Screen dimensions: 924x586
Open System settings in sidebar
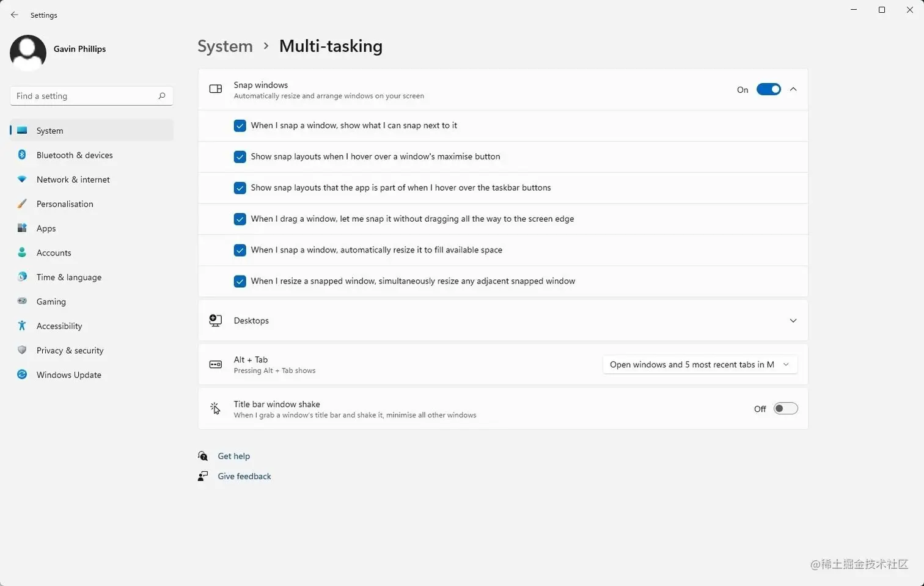tap(92, 130)
